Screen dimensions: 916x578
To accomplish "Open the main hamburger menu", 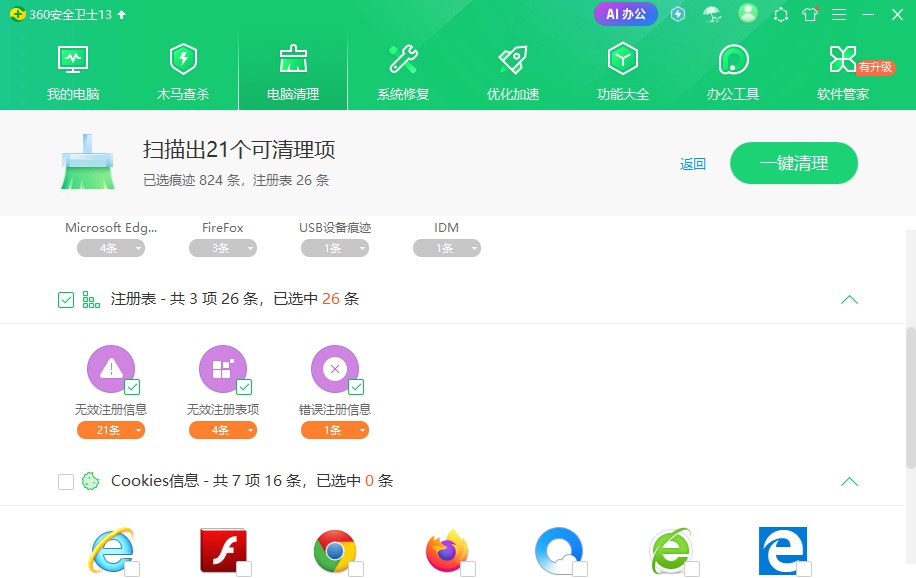I will pyautogui.click(x=839, y=15).
